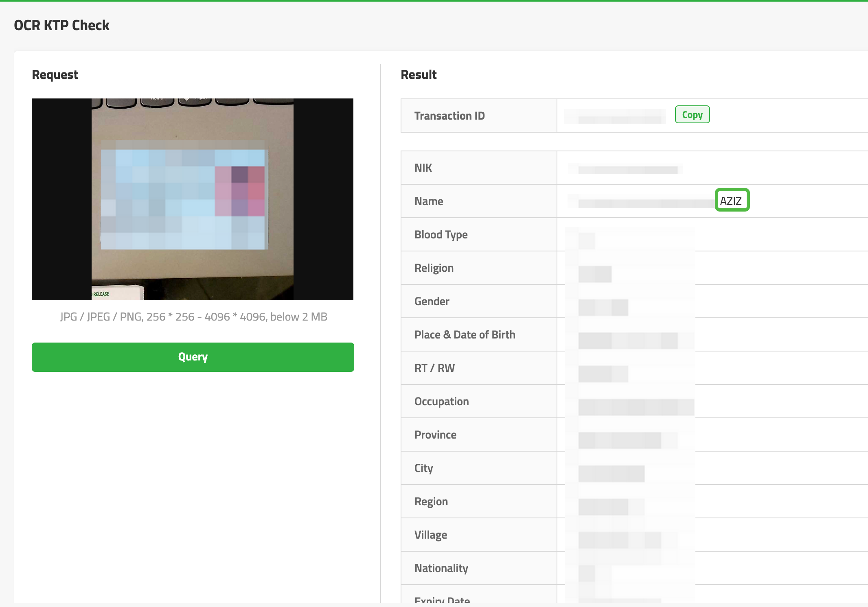Click the image format requirements text

[193, 317]
